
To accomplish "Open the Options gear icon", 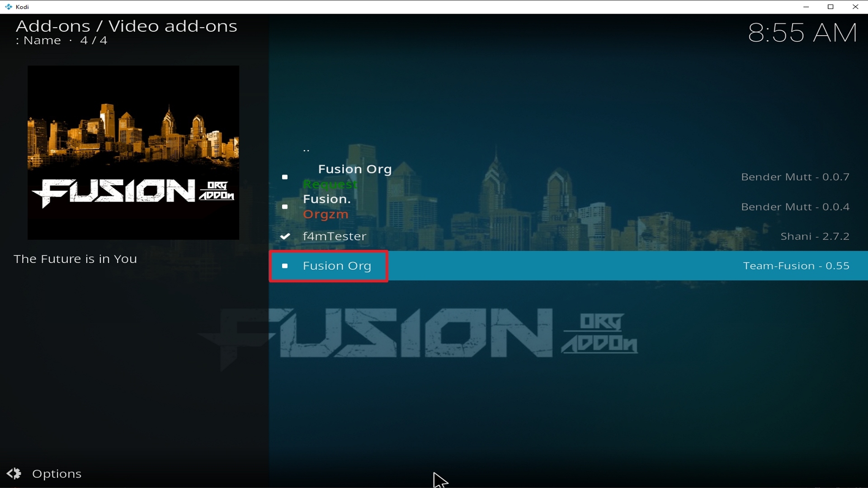I will coord(14,474).
